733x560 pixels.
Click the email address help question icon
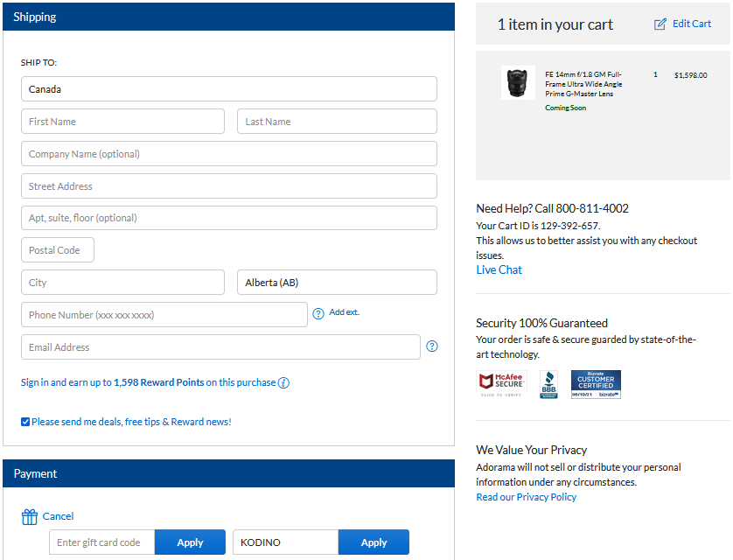(432, 346)
